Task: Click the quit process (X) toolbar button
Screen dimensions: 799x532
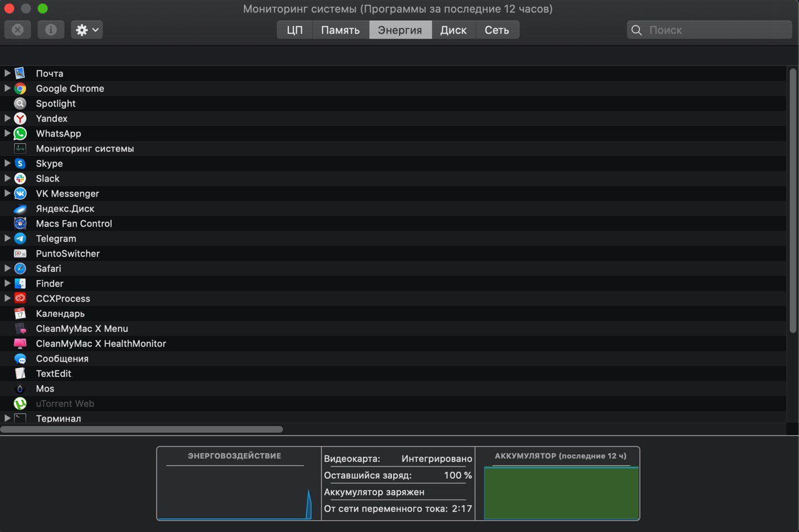Action: [17, 29]
